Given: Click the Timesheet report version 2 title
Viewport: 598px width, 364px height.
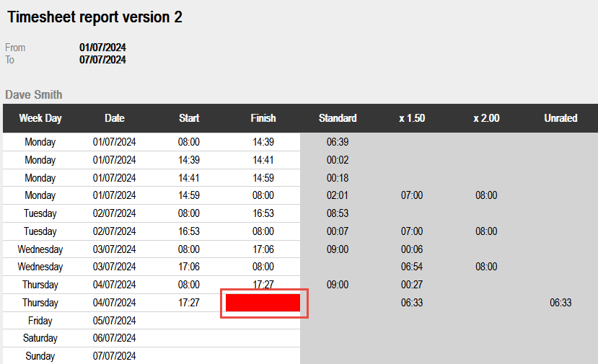Looking at the screenshot, I should coord(94,18).
